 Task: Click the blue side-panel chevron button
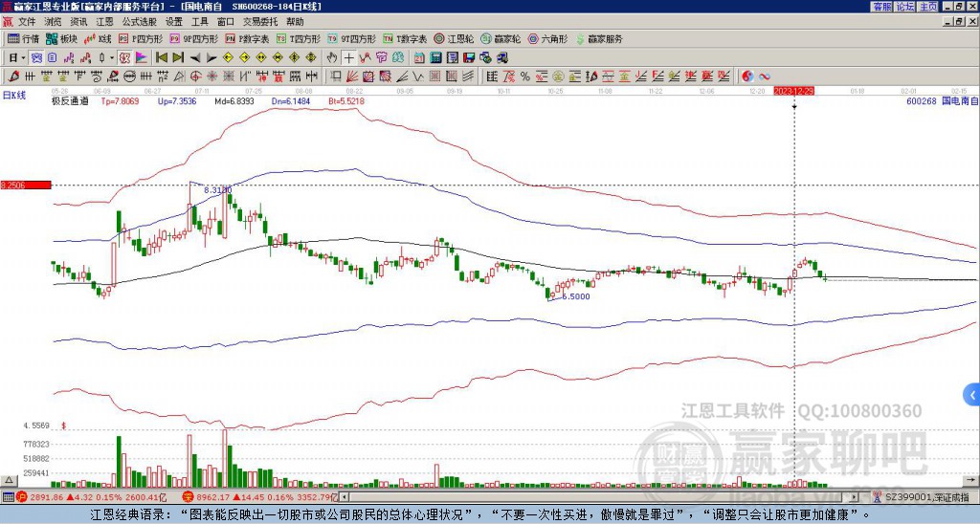pyautogui.click(x=972, y=395)
